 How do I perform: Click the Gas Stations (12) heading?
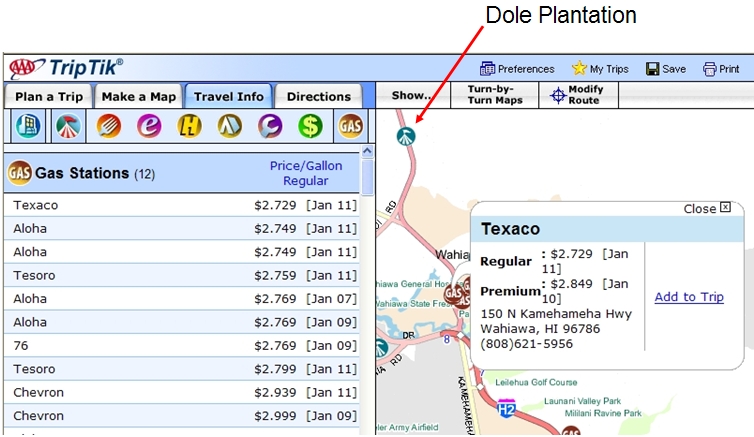[95, 173]
